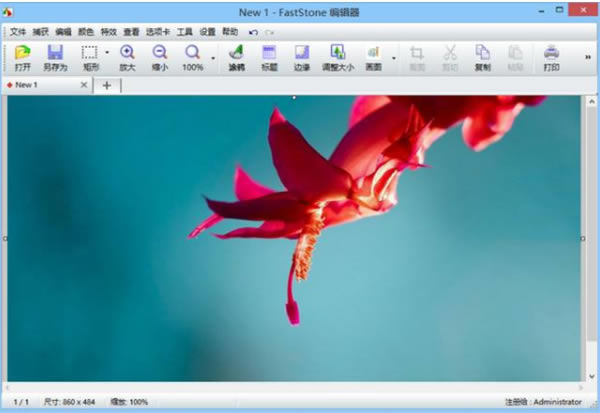Open the 工具 tools menu
Image resolution: width=600 pixels, height=413 pixels.
click(184, 32)
